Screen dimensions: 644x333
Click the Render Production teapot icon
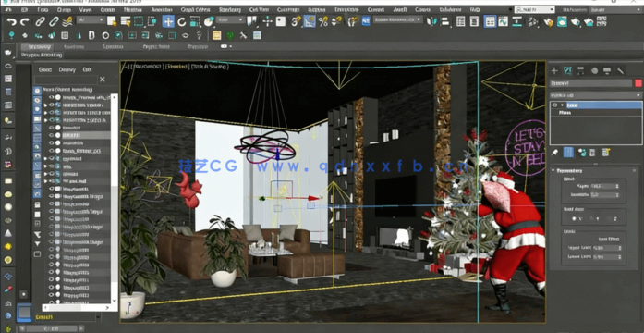(x=576, y=21)
